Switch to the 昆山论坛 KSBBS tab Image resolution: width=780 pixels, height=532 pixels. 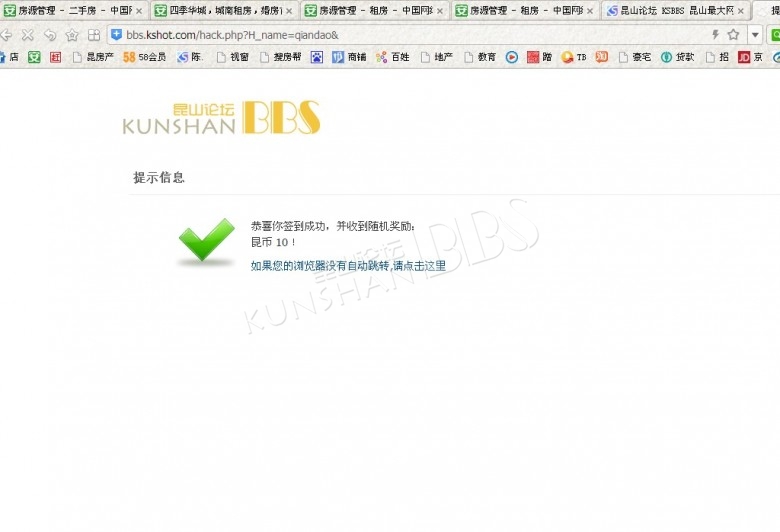676,10
